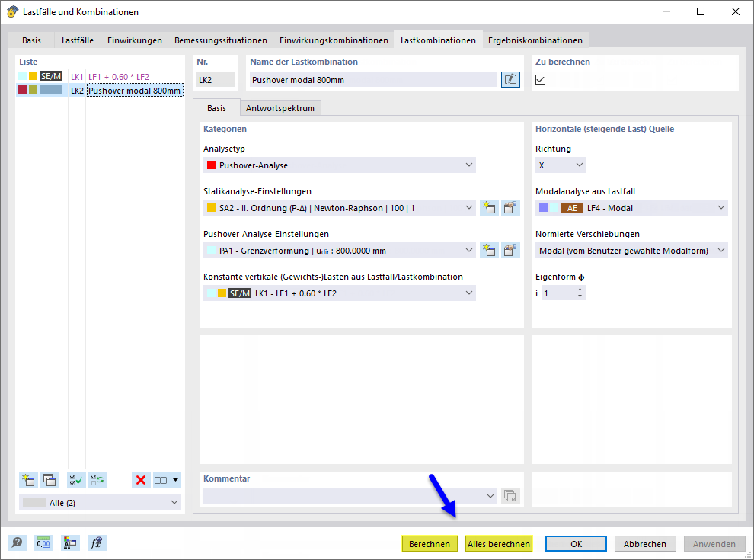754x560 pixels.
Task: Click the Nr. field showing LK2
Action: 216,80
